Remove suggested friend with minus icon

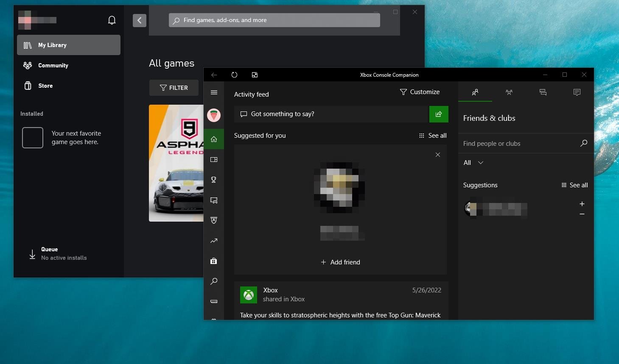pos(582,214)
